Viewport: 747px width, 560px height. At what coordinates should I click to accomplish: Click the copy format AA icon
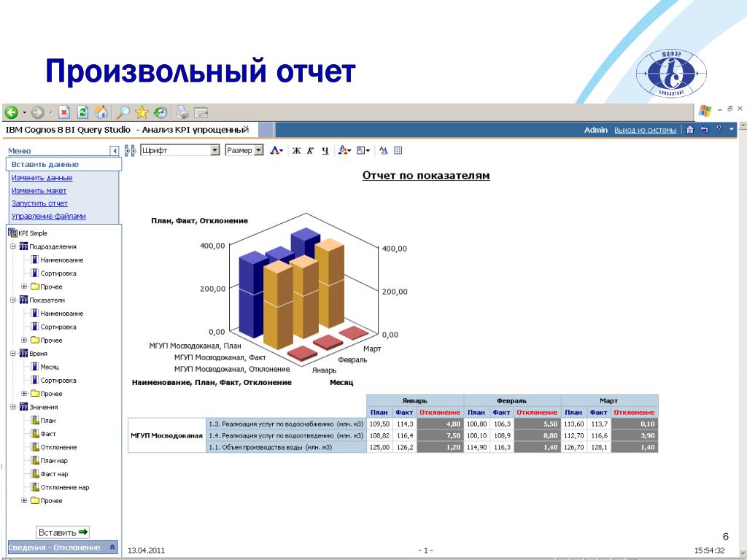point(384,150)
